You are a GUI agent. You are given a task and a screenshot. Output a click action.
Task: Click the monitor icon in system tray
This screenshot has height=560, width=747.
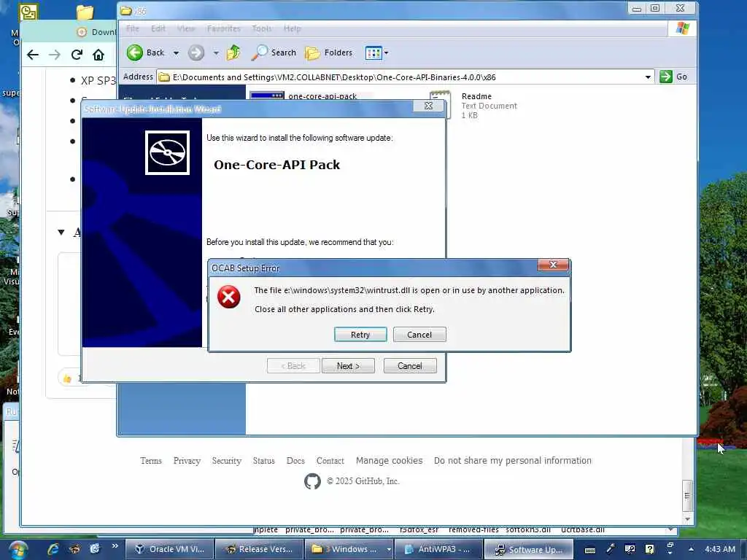click(630, 549)
